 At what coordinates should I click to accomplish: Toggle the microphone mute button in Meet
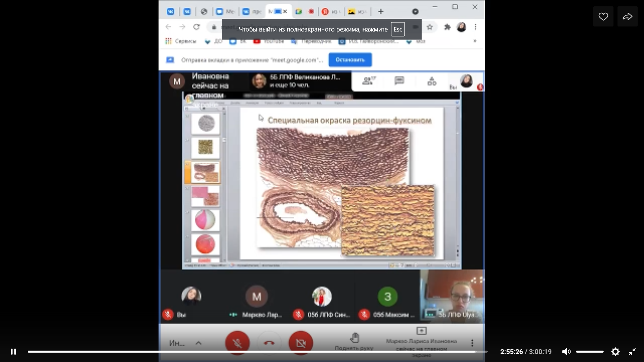click(x=237, y=343)
